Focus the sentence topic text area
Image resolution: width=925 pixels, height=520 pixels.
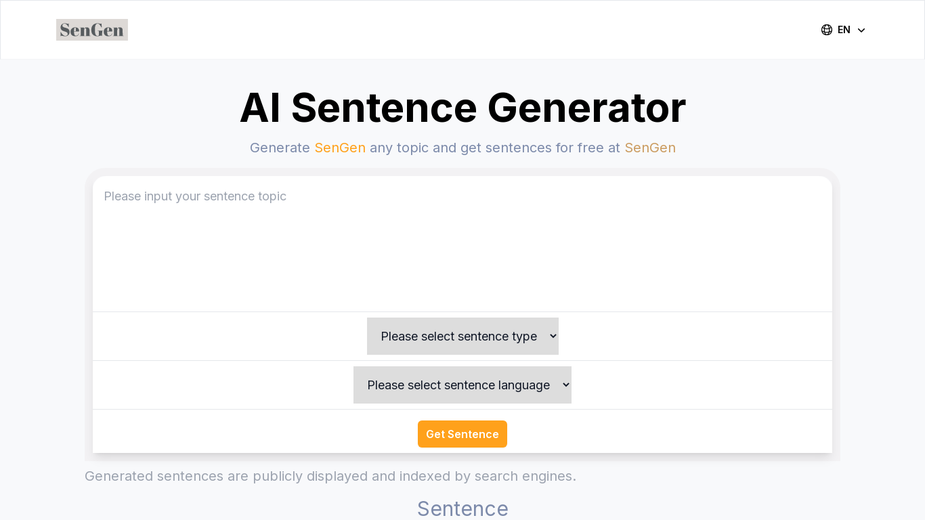[x=462, y=244]
